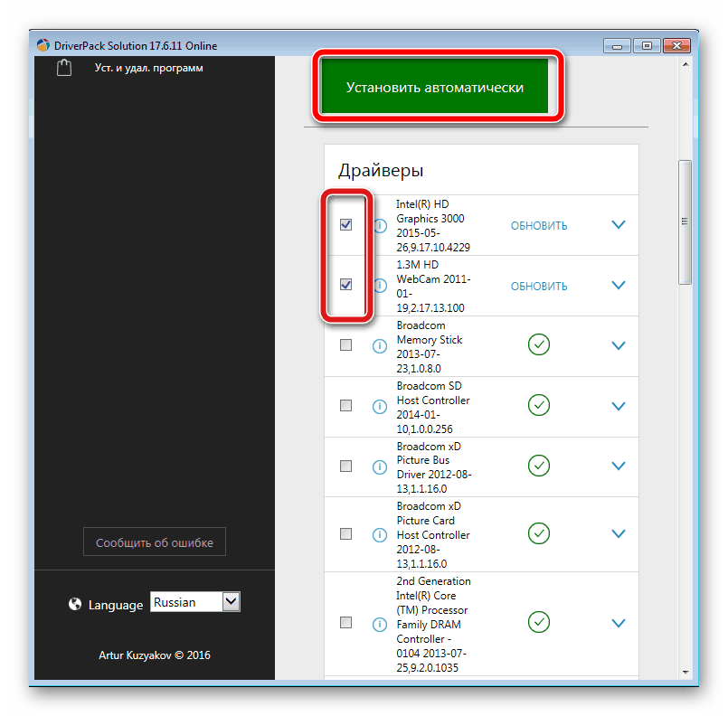The width and height of the screenshot is (728, 716).
Task: Click the vertical scrollbar thumb
Action: click(x=685, y=221)
